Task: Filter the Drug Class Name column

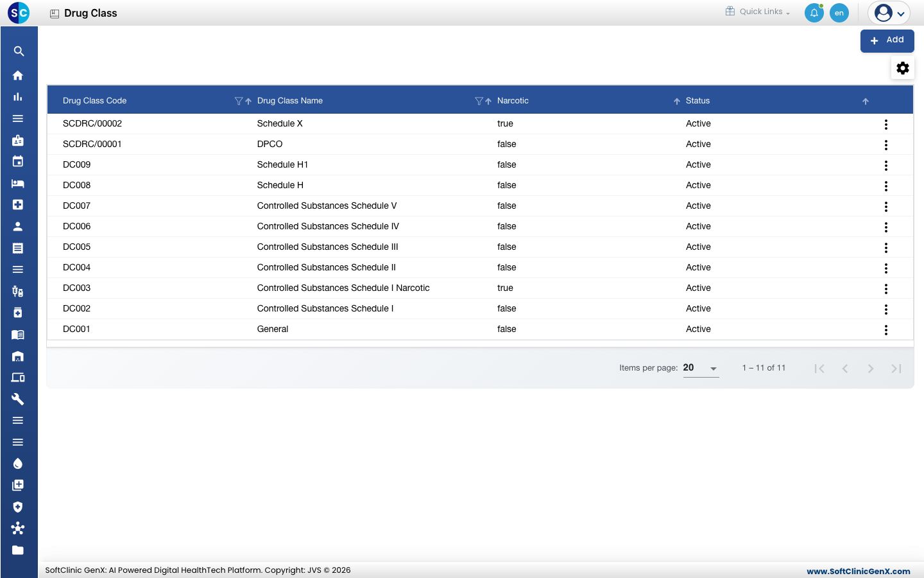Action: [479, 101]
